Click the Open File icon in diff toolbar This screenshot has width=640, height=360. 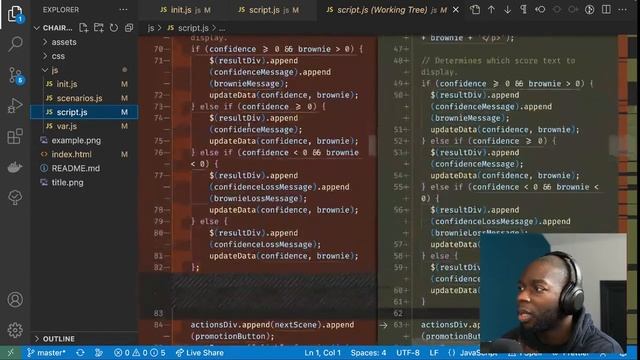pos(475,9)
